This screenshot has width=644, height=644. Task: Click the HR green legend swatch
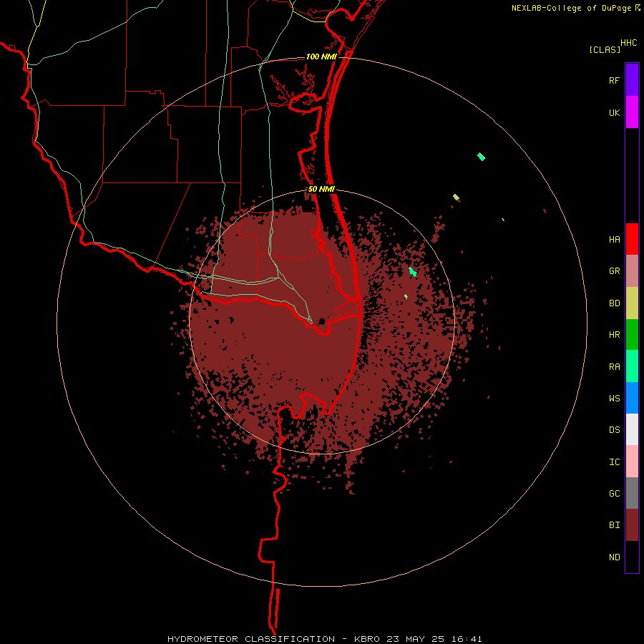632,335
